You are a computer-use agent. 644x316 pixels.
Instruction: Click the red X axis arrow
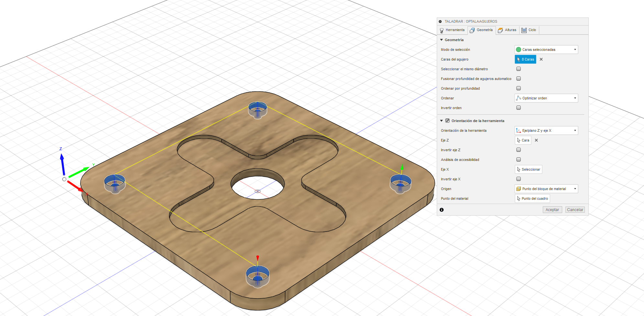click(x=75, y=186)
